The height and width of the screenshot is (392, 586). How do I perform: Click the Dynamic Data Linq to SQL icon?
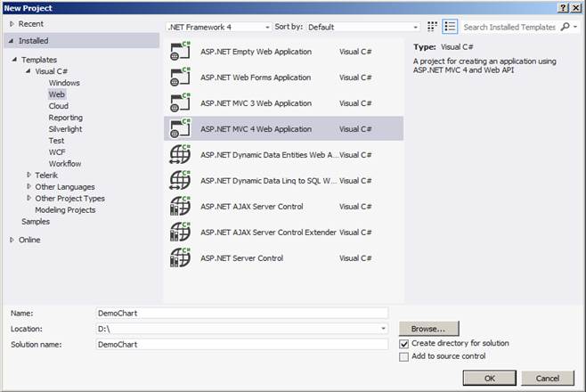click(x=180, y=180)
